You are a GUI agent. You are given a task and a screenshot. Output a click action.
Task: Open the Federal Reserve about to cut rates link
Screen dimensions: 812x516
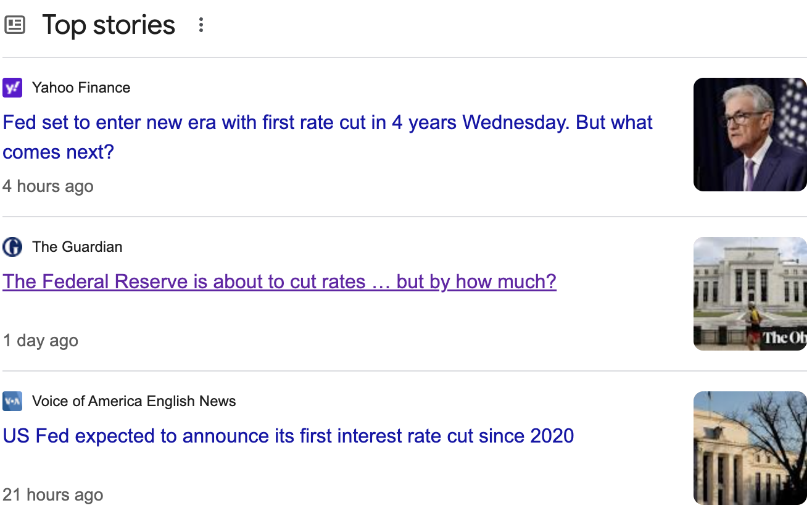click(280, 281)
